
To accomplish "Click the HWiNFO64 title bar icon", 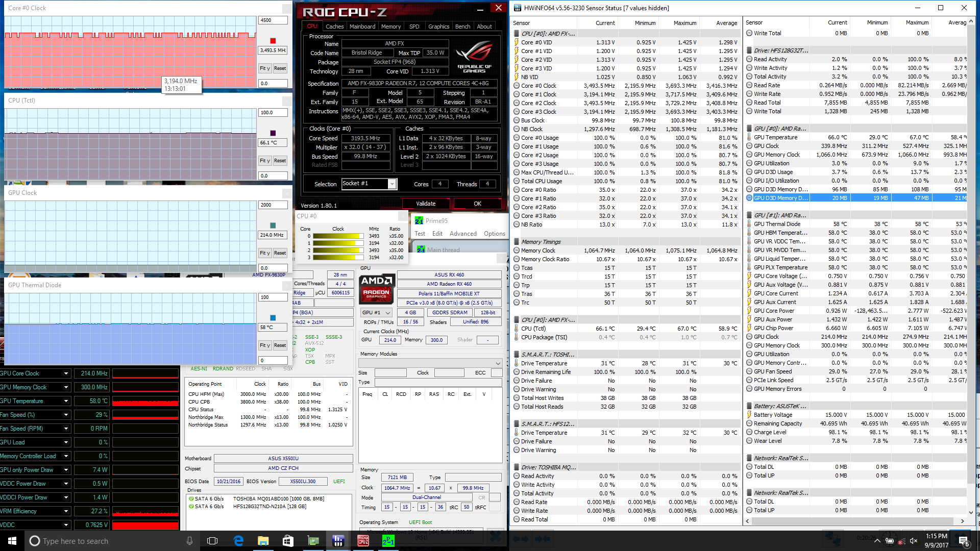I will tap(518, 8).
